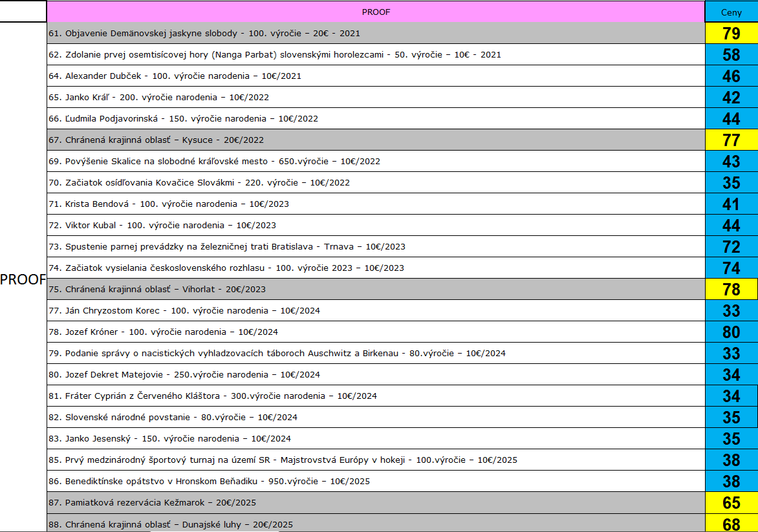
Task: Select Jozef Króner's price cell showing 80
Action: tap(731, 332)
